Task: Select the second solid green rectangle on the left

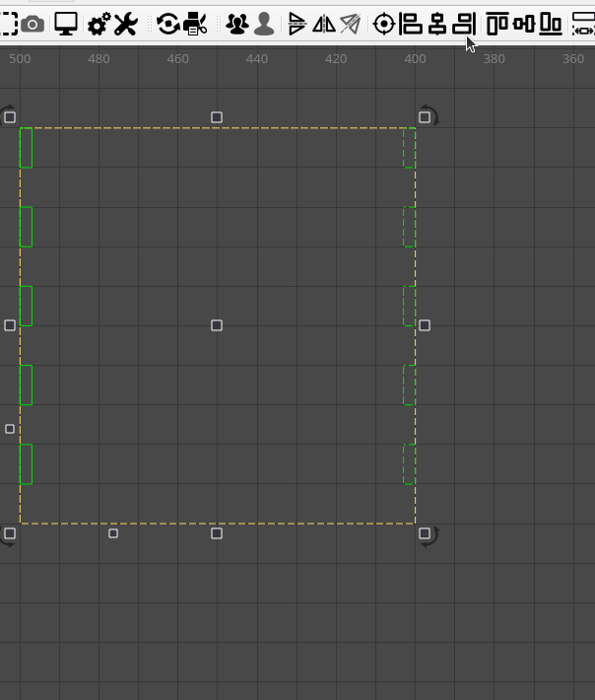Action: pos(27,227)
